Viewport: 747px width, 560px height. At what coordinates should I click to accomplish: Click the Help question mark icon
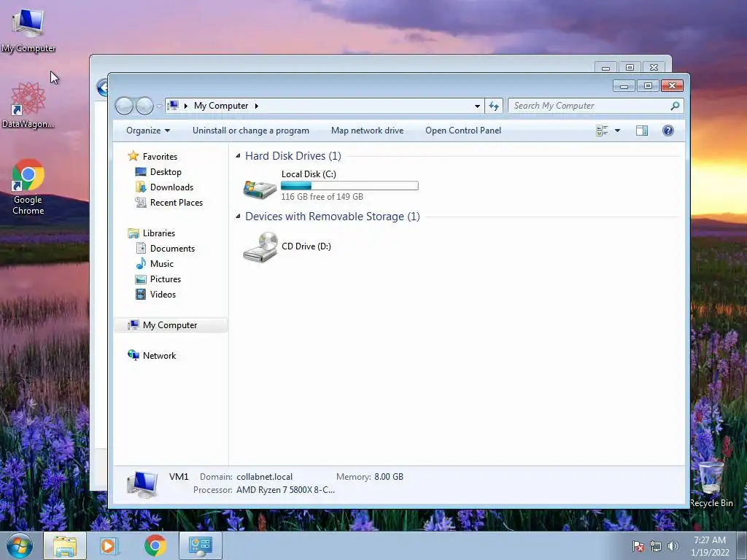(x=668, y=131)
